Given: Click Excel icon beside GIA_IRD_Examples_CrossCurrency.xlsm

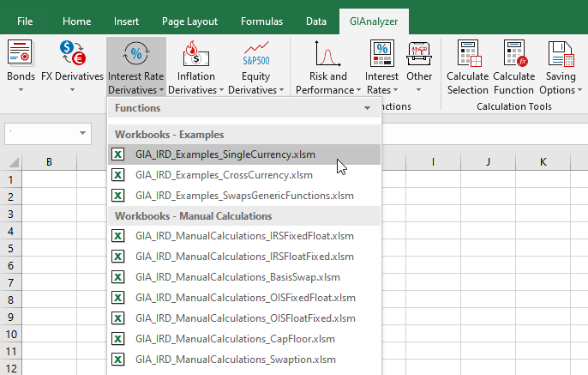Looking at the screenshot, I should click(118, 175).
